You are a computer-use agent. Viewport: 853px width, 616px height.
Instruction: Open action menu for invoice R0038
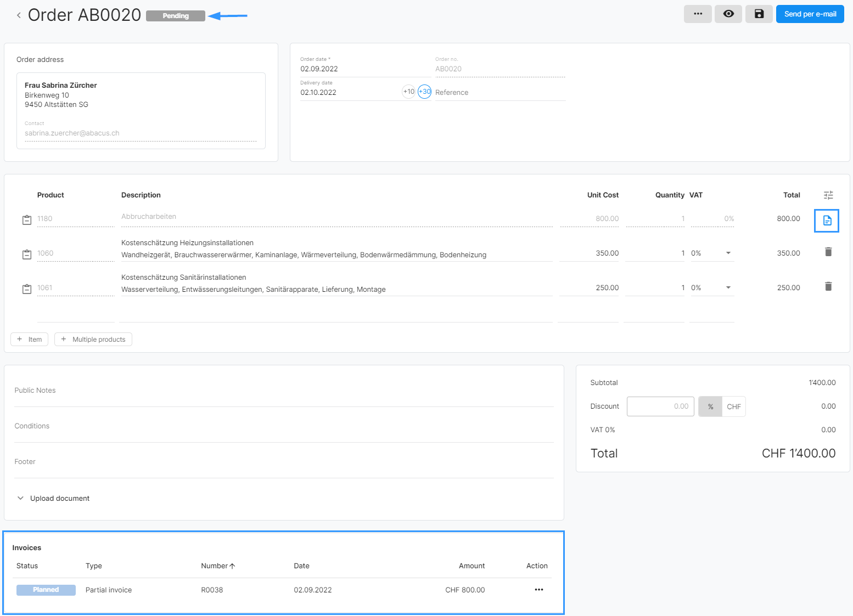[x=538, y=590]
